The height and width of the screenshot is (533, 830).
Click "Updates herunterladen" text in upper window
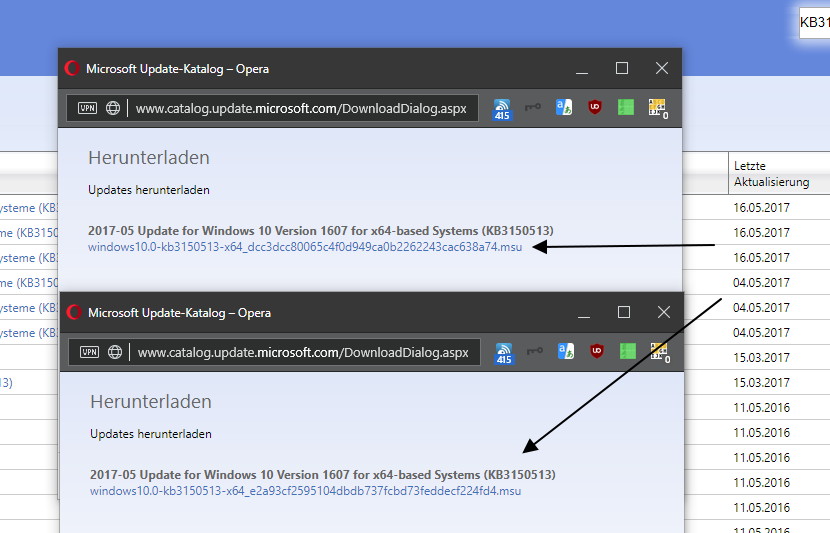click(149, 190)
